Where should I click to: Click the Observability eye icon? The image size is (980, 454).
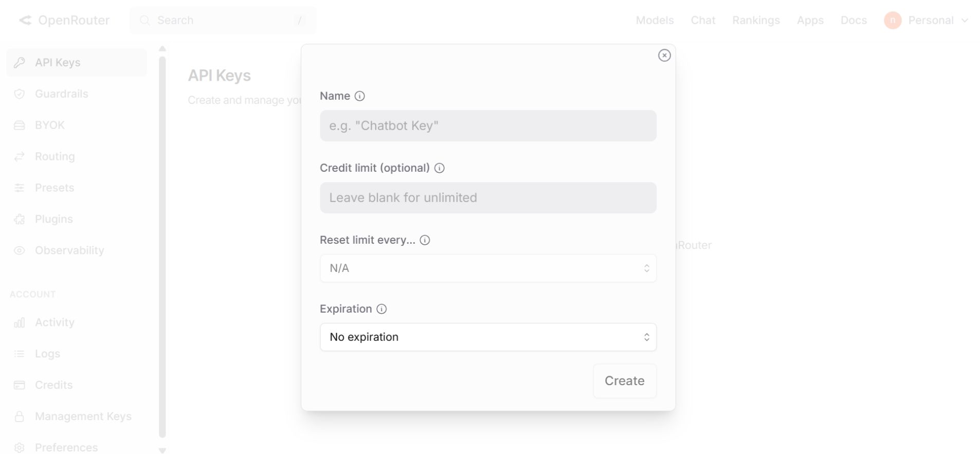20,251
